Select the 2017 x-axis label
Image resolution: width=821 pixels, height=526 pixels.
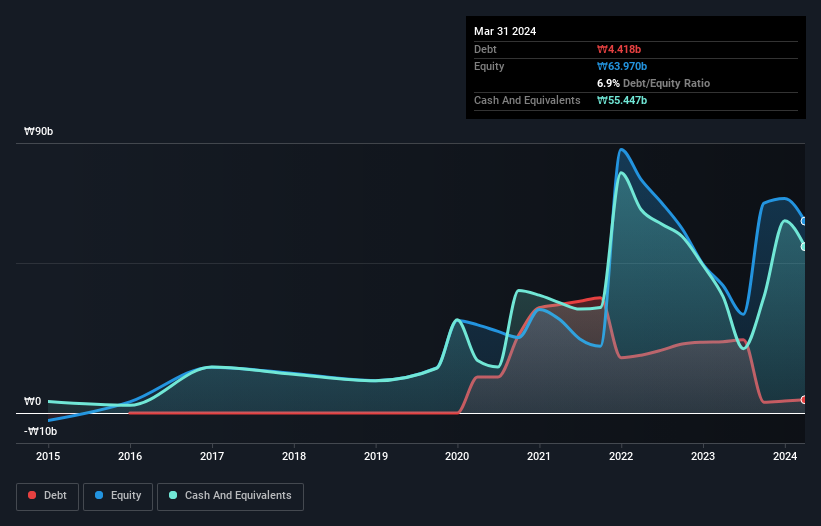212,456
